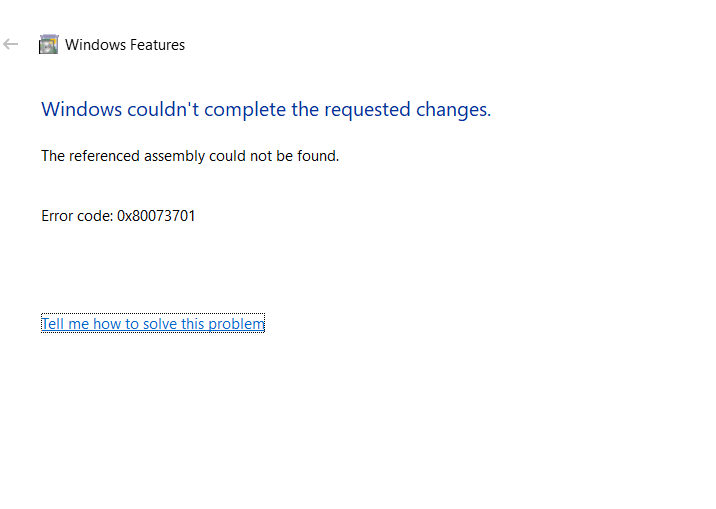
Task: Click the word 'Windows' in the blue heading
Action: pos(81,110)
